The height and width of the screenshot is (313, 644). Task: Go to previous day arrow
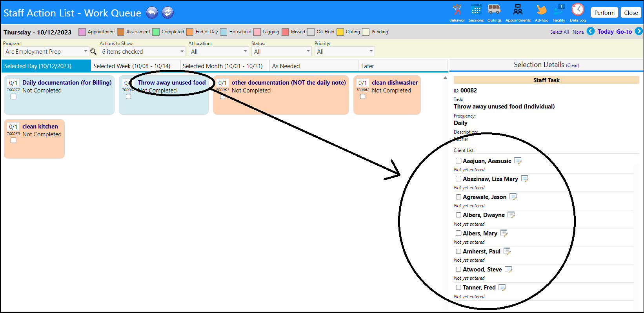591,31
